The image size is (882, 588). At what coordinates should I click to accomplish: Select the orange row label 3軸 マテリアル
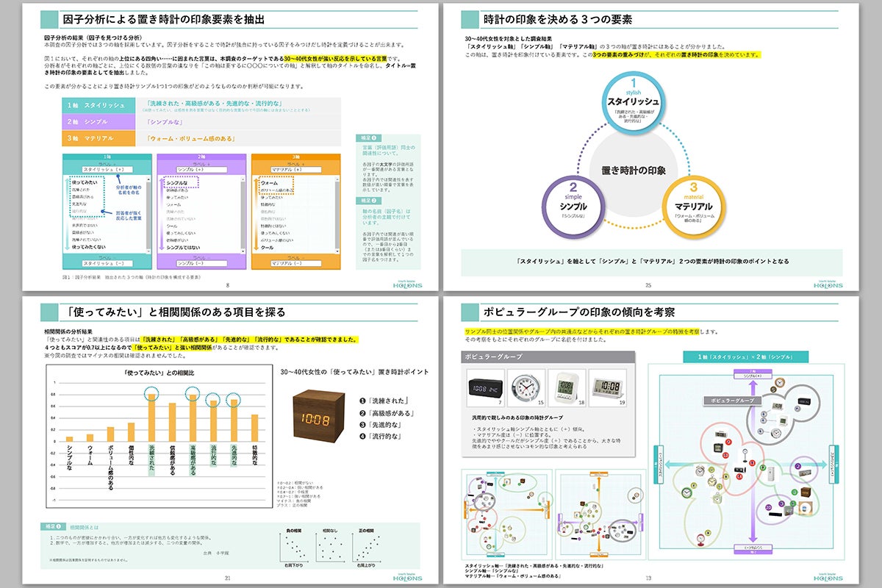[x=98, y=138]
